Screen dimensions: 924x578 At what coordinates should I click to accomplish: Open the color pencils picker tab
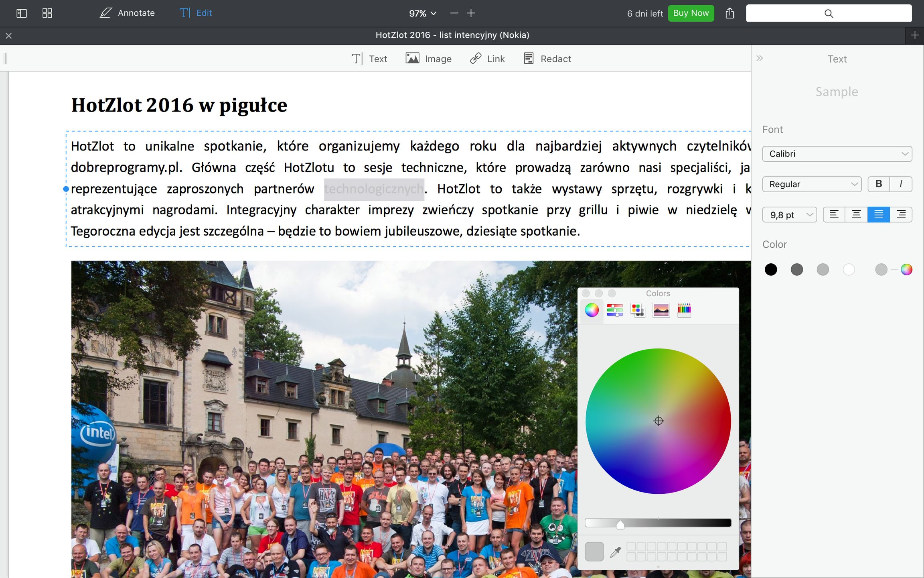(x=684, y=310)
